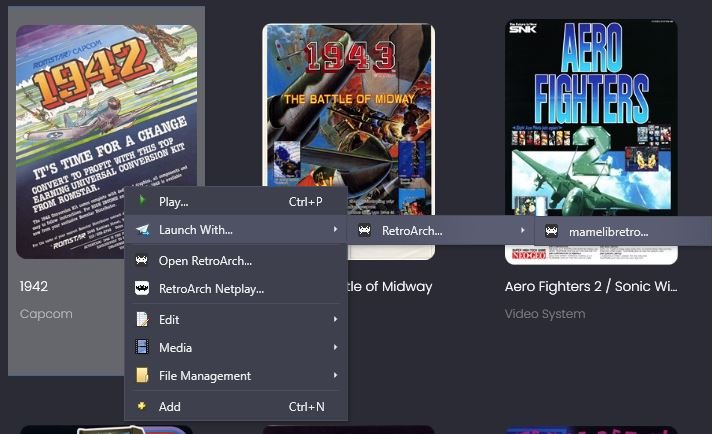Expand the File Management submenu arrow
The height and width of the screenshot is (434, 712).
click(335, 375)
